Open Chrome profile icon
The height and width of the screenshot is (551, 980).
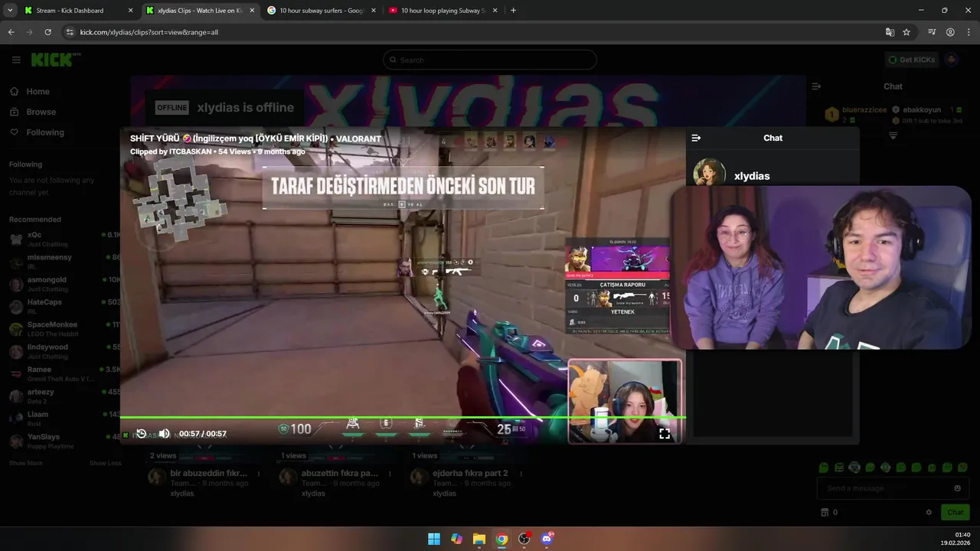pos(950,32)
